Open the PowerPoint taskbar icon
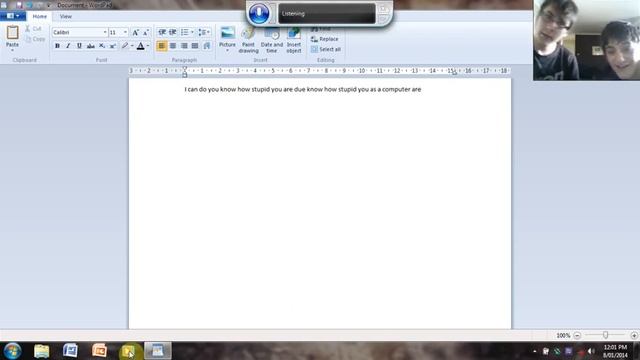This screenshot has height=360, width=640. (99, 351)
